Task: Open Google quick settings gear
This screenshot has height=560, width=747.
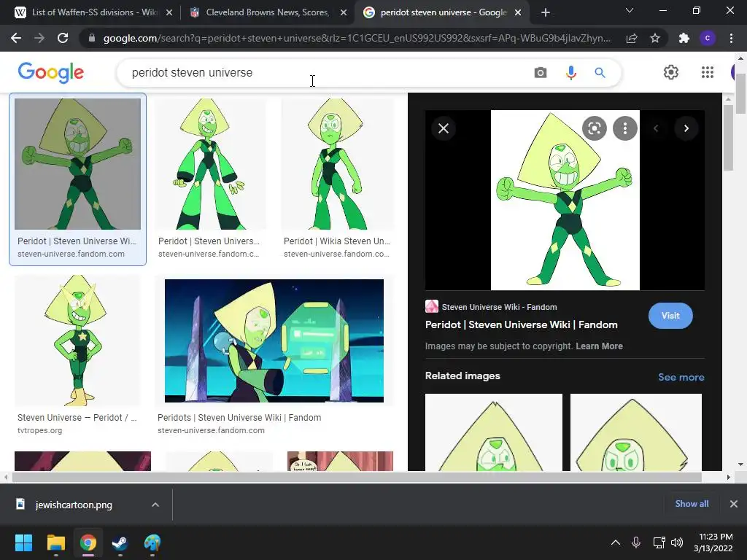Action: (x=671, y=72)
